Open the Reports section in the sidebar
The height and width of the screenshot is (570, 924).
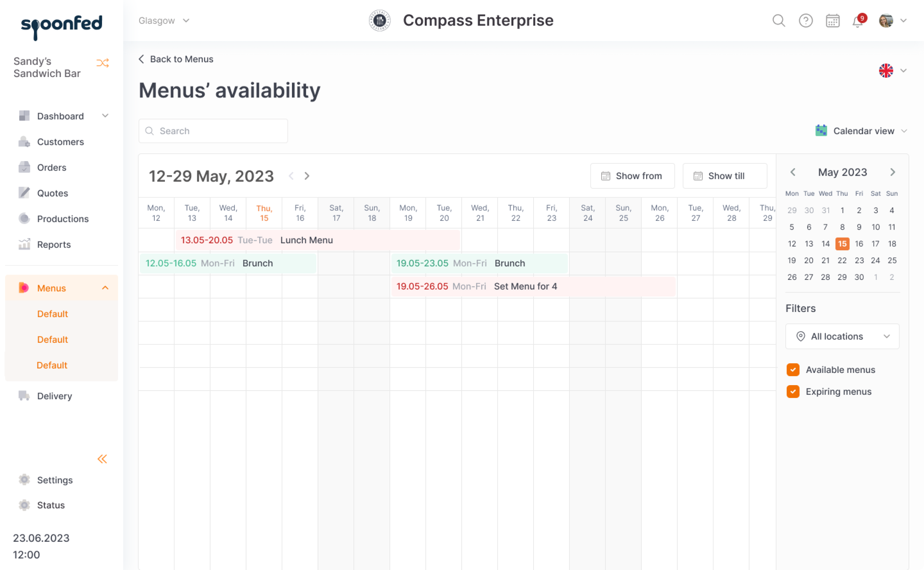tap(54, 244)
